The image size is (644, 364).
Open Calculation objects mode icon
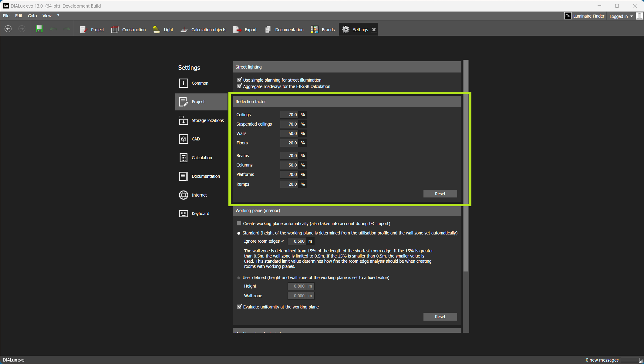(x=184, y=30)
